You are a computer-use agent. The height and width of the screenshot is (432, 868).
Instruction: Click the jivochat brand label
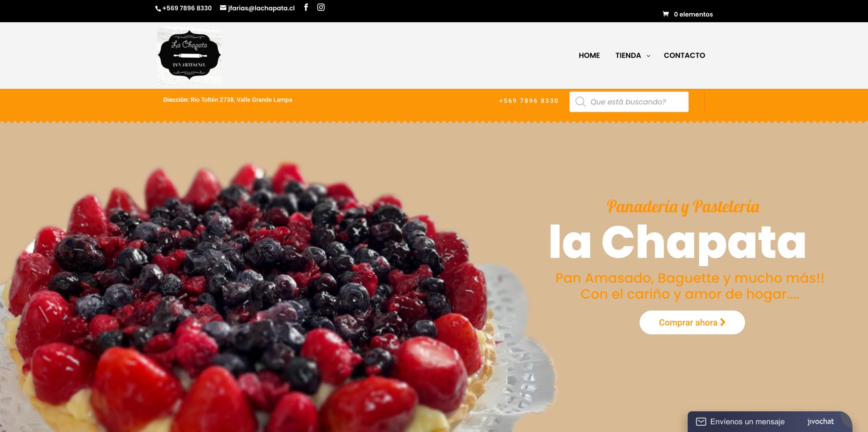click(x=820, y=421)
